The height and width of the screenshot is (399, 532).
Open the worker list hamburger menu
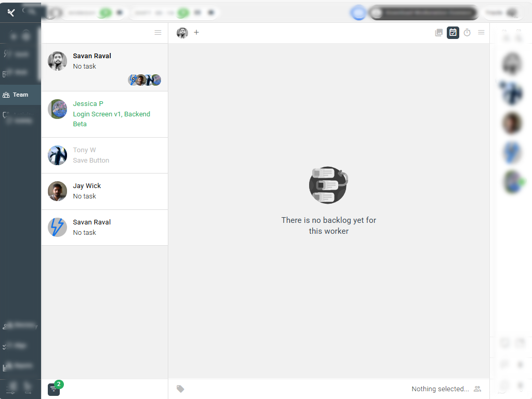pos(158,33)
